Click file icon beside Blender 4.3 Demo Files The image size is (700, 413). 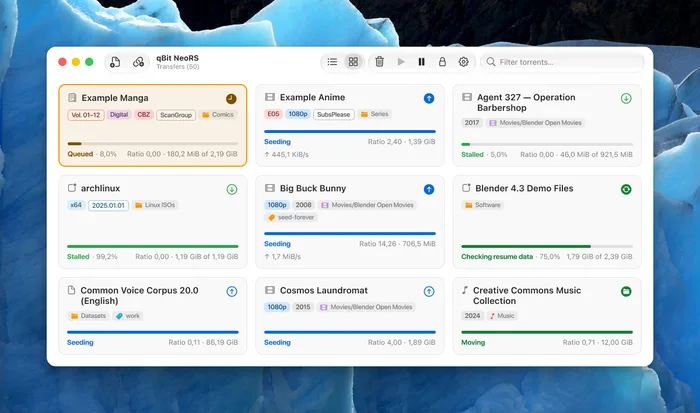[466, 188]
